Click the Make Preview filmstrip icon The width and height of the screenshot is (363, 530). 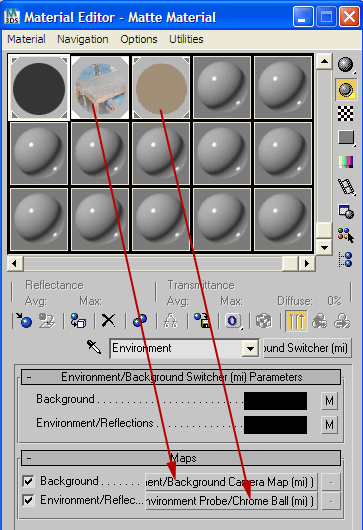click(x=346, y=187)
